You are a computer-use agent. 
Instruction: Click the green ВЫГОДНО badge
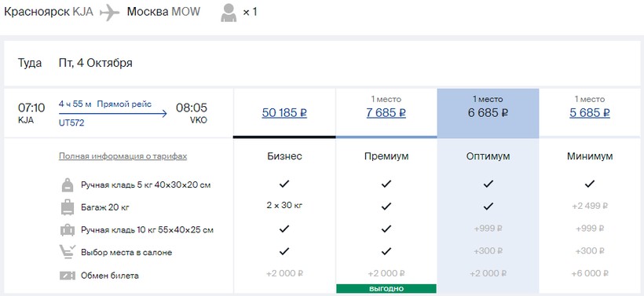pos(386,289)
